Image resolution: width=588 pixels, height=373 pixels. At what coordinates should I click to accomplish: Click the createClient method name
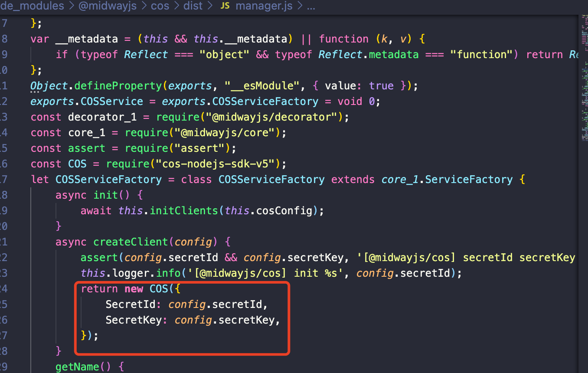[x=130, y=242]
